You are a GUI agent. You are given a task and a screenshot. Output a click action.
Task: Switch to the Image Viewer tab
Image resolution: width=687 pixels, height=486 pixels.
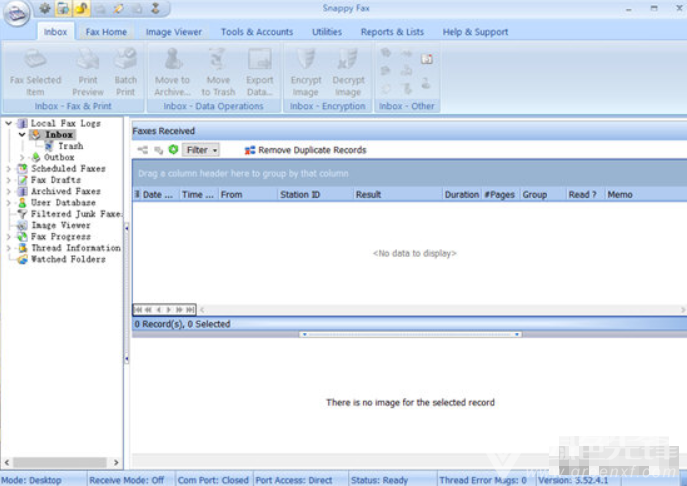click(174, 32)
